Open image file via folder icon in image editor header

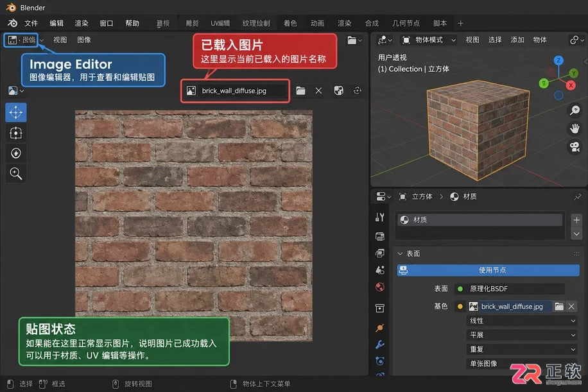click(300, 90)
